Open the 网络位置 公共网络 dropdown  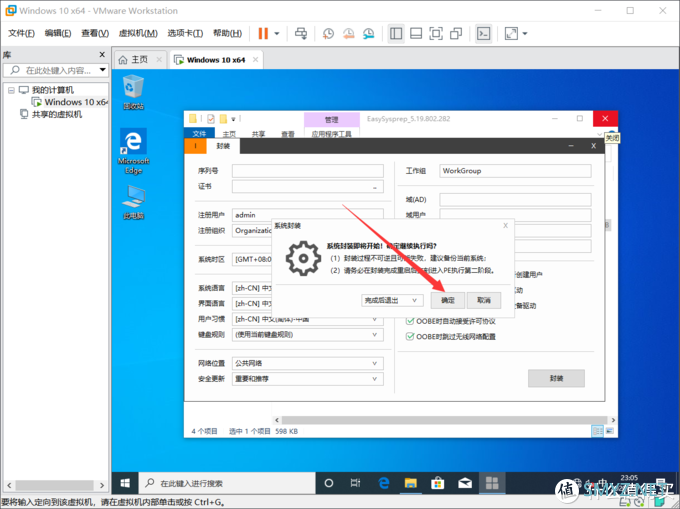pyautogui.click(x=308, y=363)
